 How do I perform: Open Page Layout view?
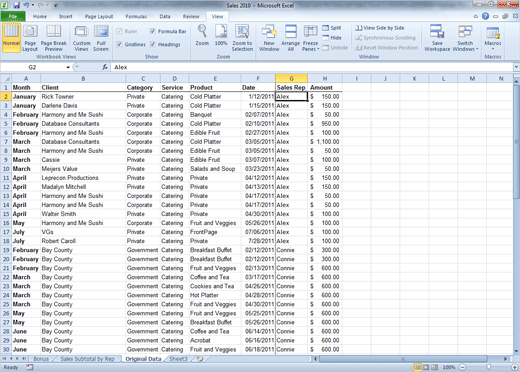[30, 37]
